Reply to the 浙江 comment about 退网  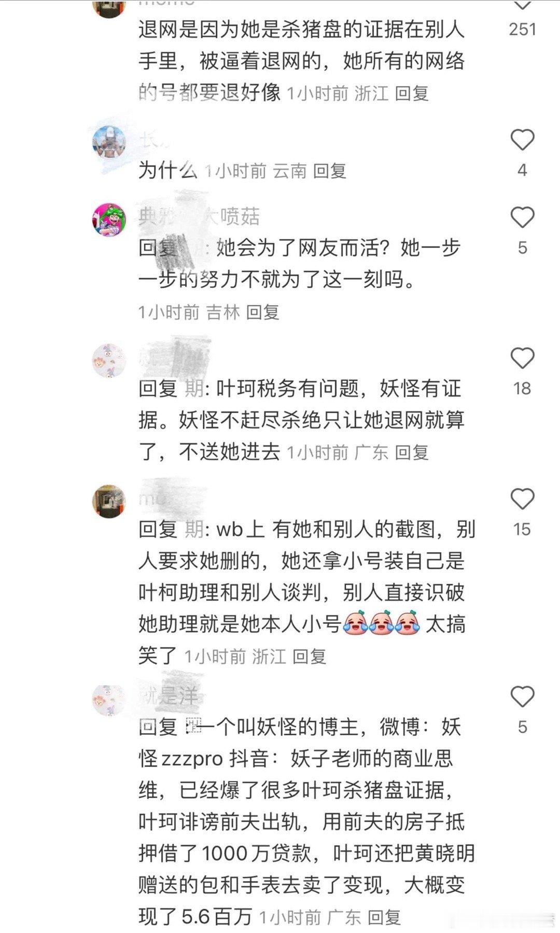tap(412, 93)
